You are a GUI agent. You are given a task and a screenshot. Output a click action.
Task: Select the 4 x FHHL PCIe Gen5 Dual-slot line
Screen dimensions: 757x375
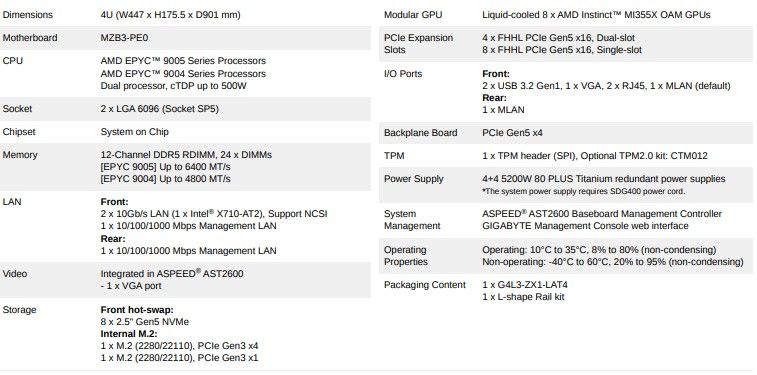pyautogui.click(x=558, y=38)
